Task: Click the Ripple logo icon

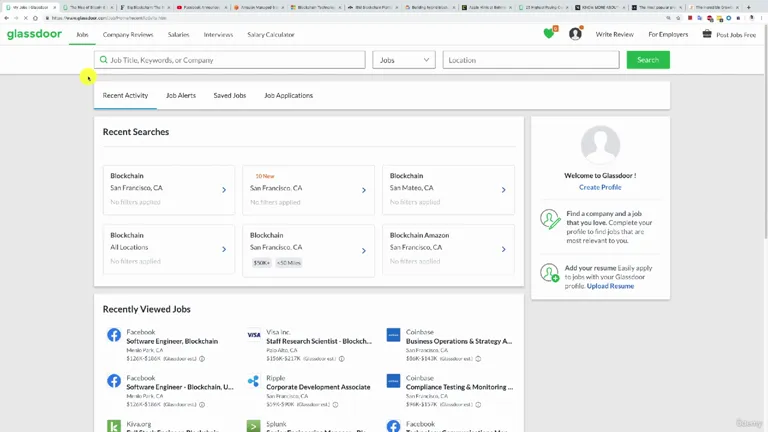Action: point(253,381)
